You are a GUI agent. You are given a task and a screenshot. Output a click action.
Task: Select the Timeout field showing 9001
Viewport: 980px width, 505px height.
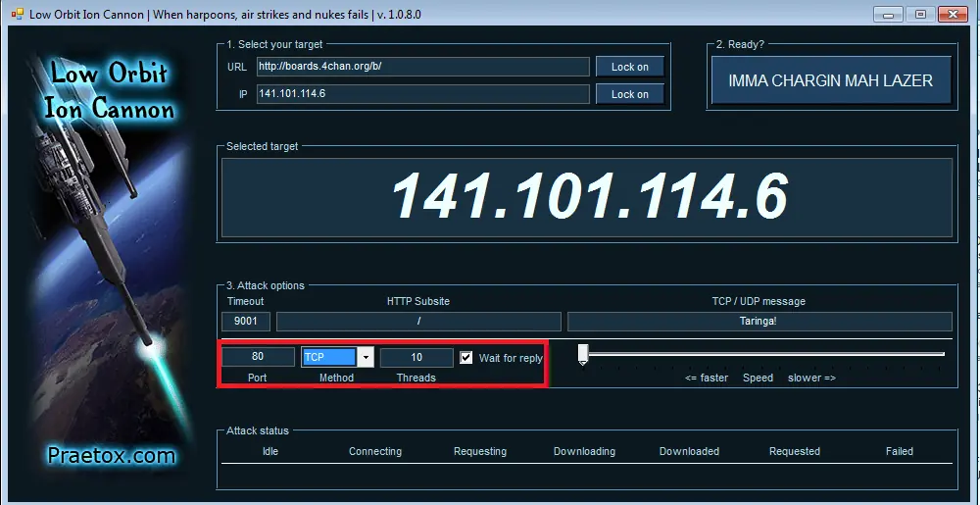(x=246, y=322)
